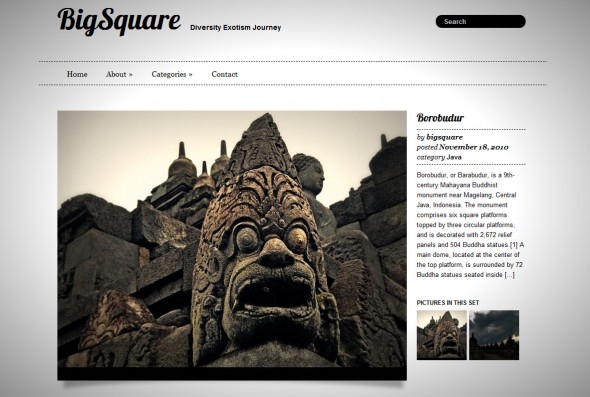Browse the Java category
Viewport: 590px width, 397px height.
(x=454, y=157)
